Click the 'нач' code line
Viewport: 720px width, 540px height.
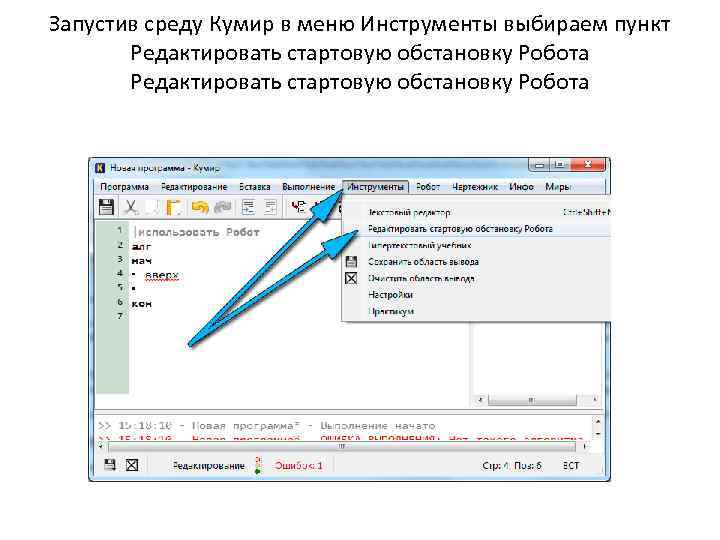(141, 261)
